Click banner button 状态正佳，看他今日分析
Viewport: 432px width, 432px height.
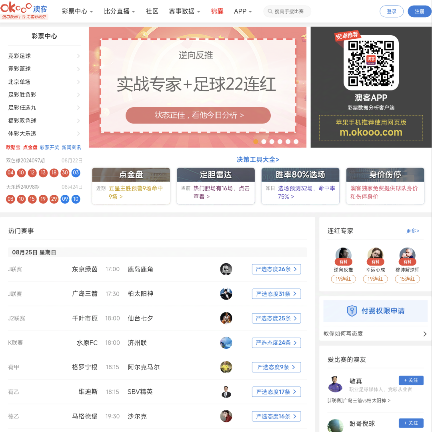click(198, 115)
